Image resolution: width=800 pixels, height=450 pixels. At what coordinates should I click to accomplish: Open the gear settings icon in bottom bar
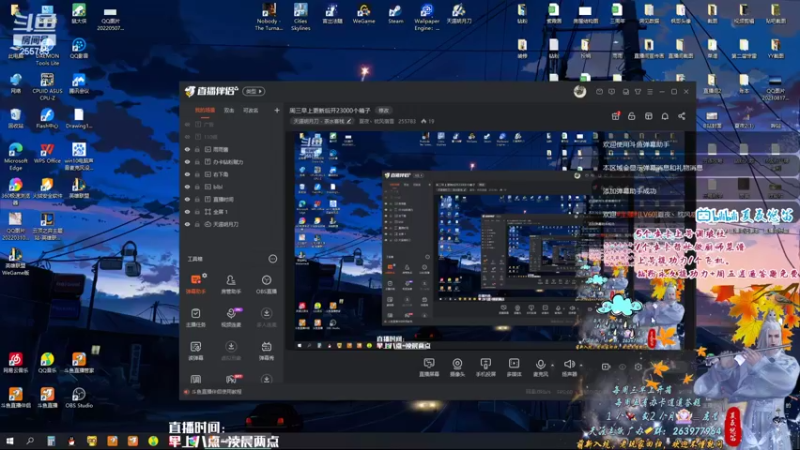(638, 366)
